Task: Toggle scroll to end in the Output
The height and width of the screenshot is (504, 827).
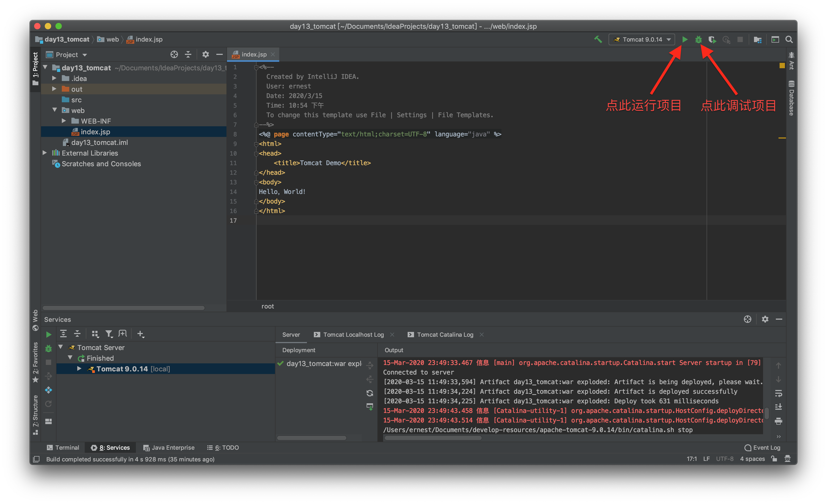Action: (x=778, y=407)
